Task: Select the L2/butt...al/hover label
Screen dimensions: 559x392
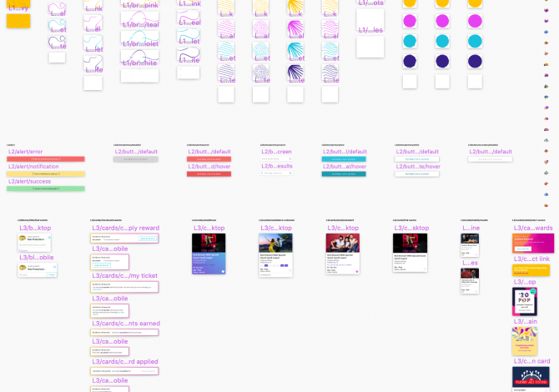Action: (x=345, y=167)
